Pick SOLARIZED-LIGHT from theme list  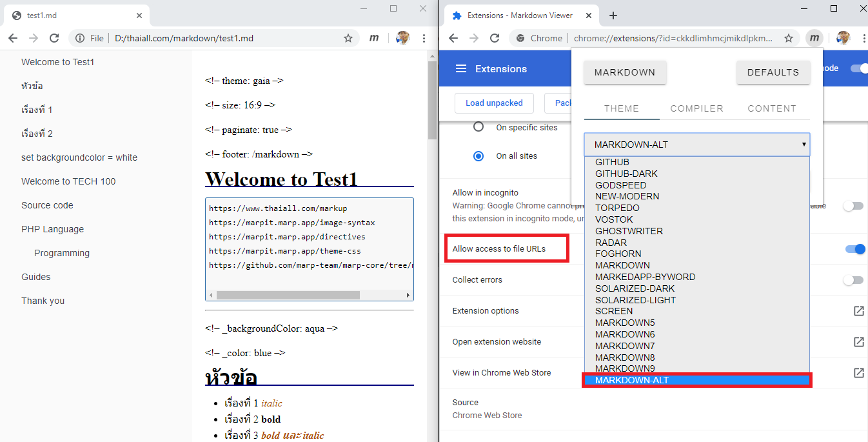coord(635,300)
